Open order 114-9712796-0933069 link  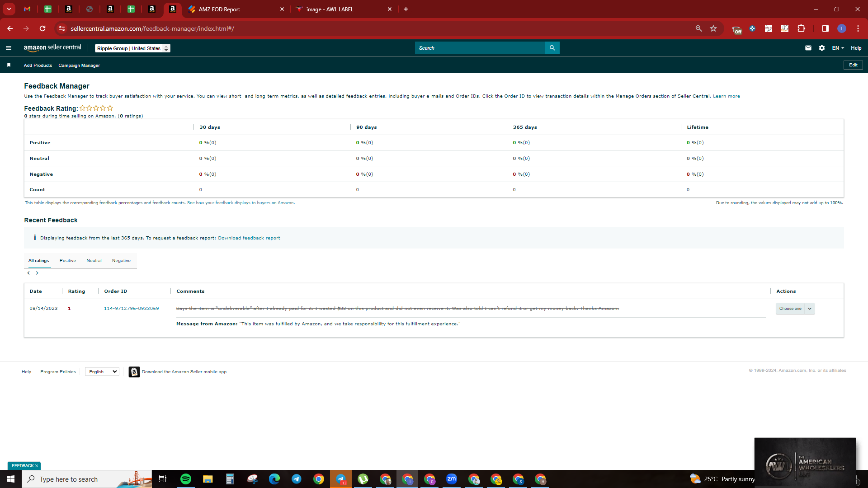[132, 309]
